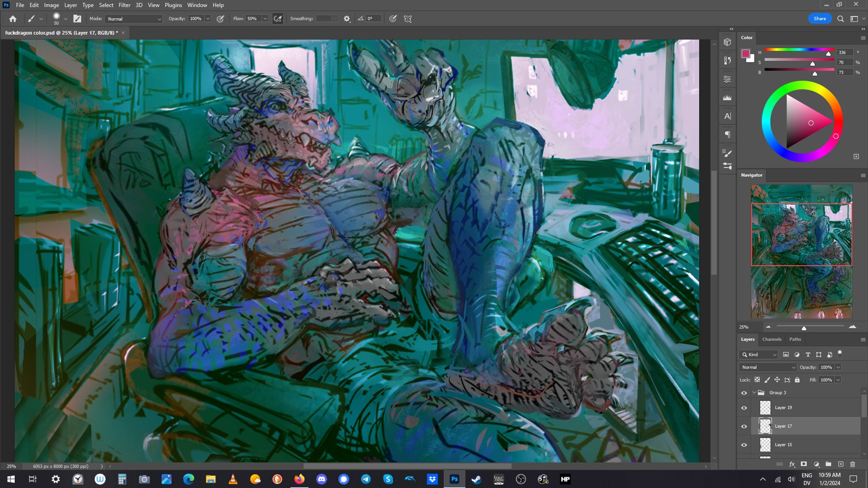Open the brush preset picker arrow
Viewport: 868px width, 488px height.
[66, 19]
